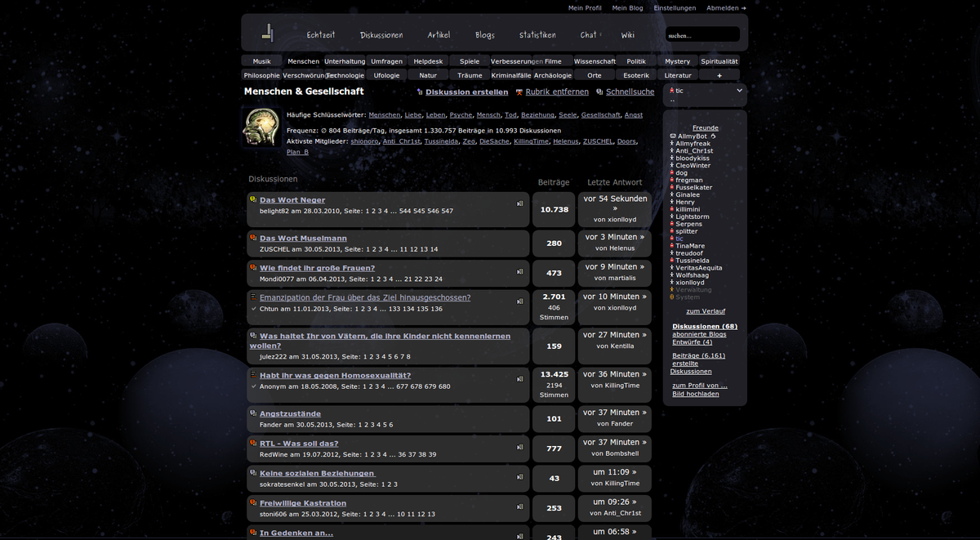
Task: Jump to last page icon of 'Wie findet ihr große Frauen?'
Action: [x=520, y=271]
